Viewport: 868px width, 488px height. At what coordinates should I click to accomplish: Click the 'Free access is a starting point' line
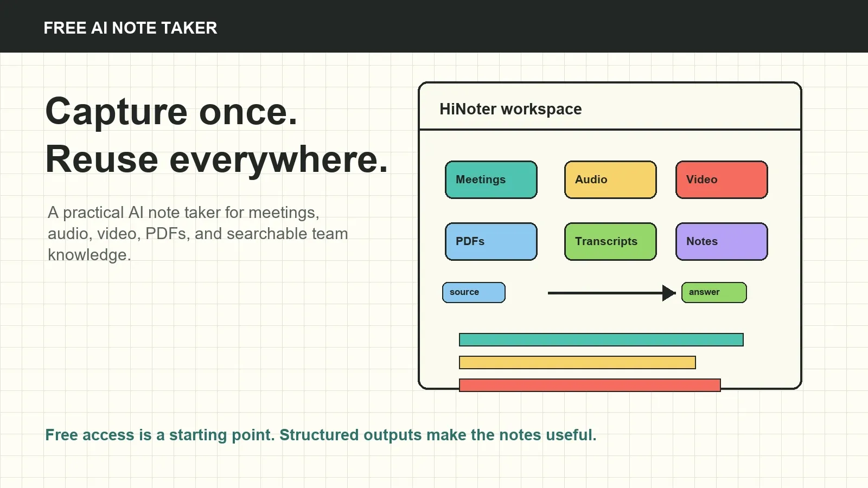tap(321, 435)
